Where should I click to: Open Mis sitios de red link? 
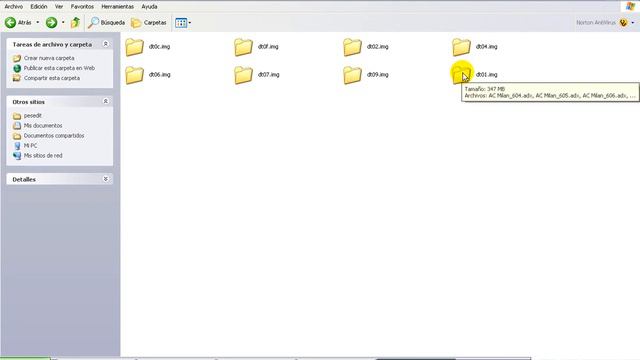point(43,156)
